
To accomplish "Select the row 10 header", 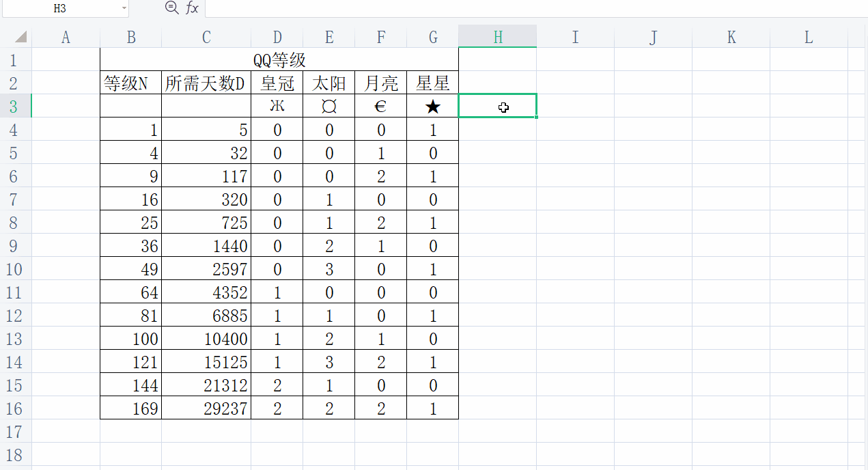I will [16, 269].
